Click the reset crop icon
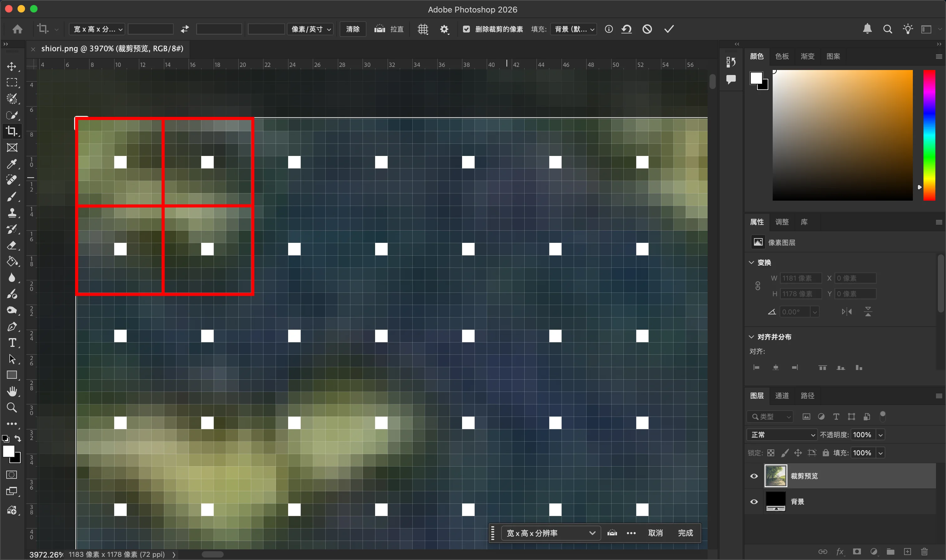The height and width of the screenshot is (560, 946). click(x=627, y=29)
